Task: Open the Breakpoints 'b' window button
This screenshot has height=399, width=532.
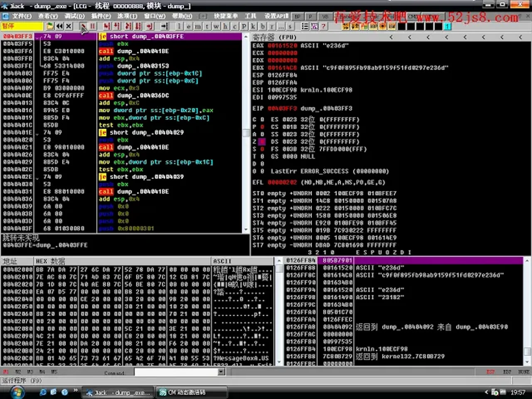Action: click(263, 26)
